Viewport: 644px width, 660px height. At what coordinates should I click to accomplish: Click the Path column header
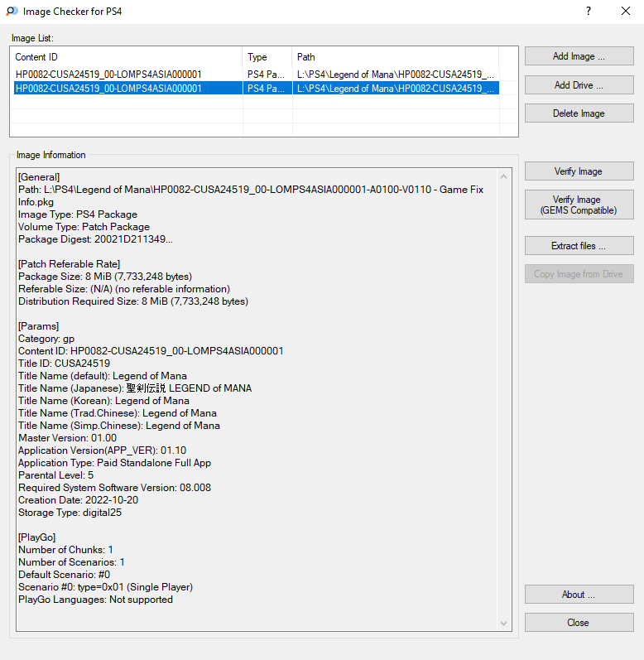click(x=396, y=57)
